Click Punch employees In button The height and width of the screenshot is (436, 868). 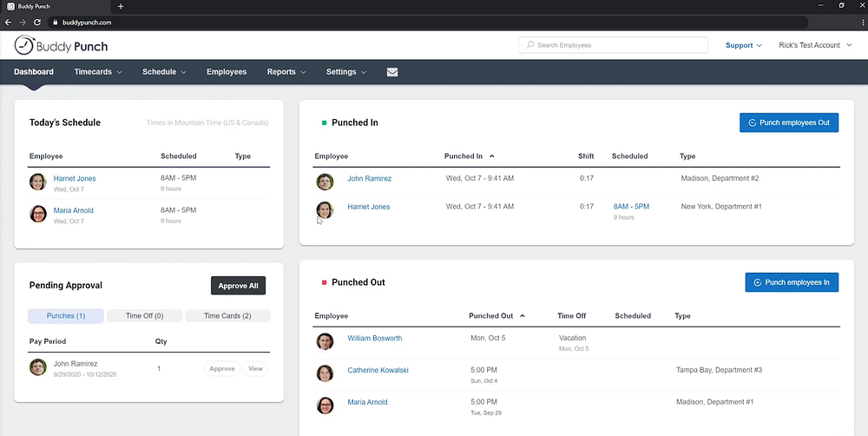pos(792,282)
